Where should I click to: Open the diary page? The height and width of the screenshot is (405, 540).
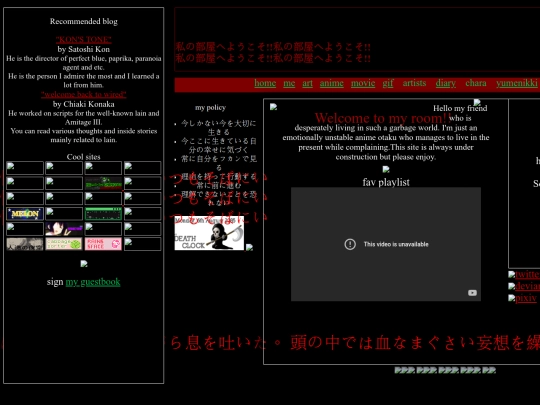(445, 83)
